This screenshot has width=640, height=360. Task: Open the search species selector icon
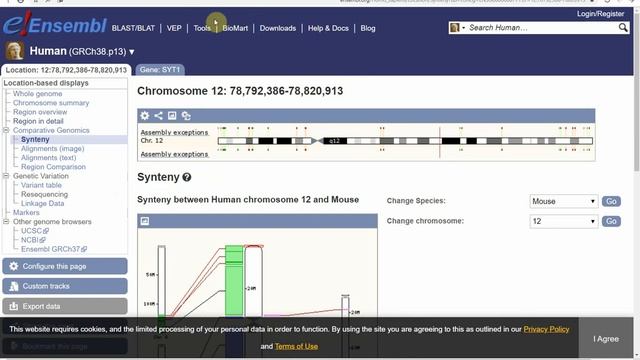pyautogui.click(x=457, y=27)
